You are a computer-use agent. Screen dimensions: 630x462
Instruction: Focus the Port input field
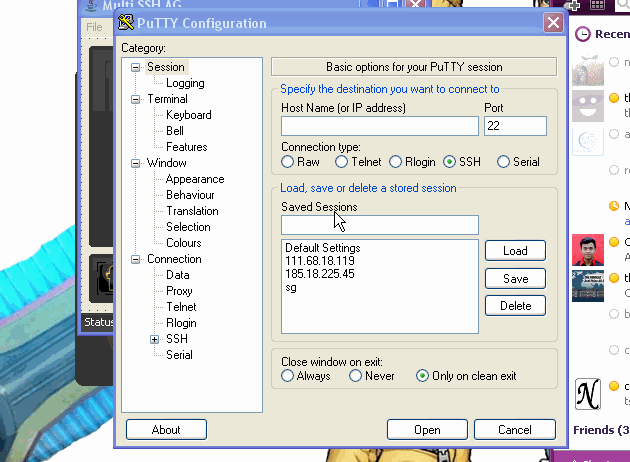tap(515, 126)
